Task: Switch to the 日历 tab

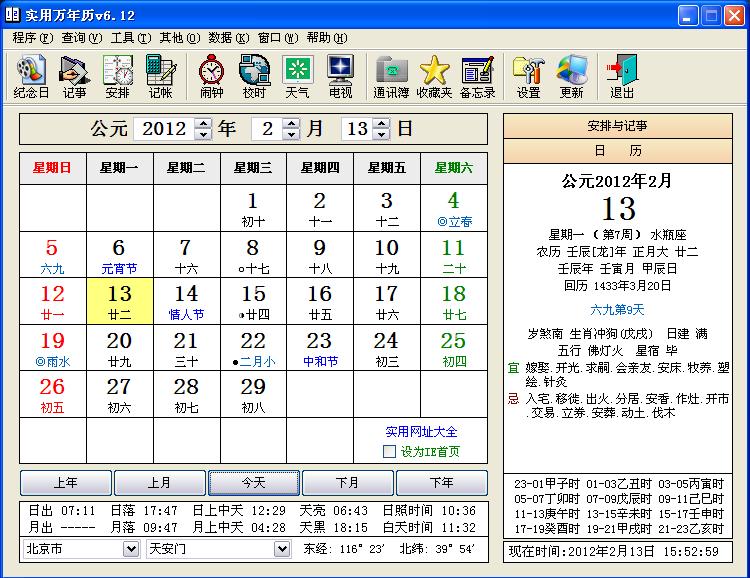Action: [x=618, y=151]
